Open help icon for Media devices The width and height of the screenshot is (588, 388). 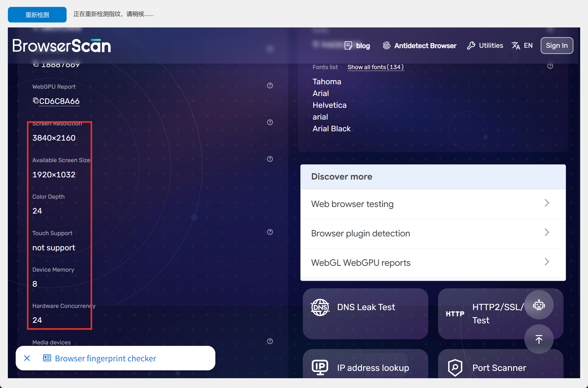pyautogui.click(x=270, y=341)
